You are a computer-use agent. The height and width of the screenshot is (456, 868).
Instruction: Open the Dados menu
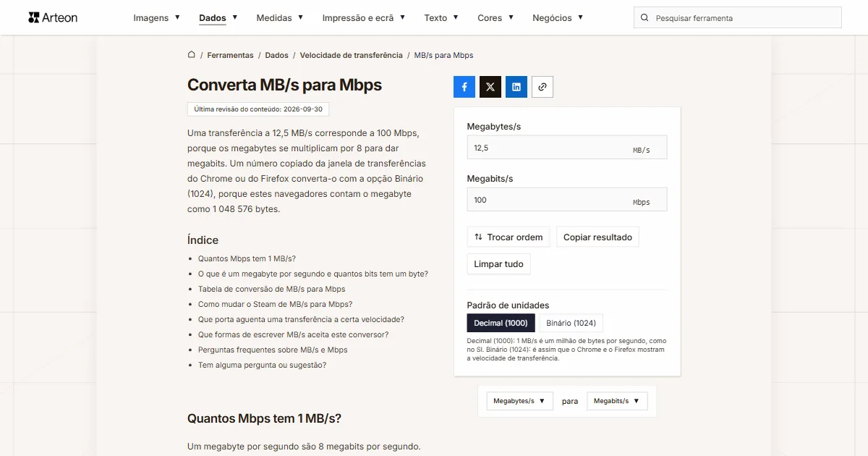(218, 18)
